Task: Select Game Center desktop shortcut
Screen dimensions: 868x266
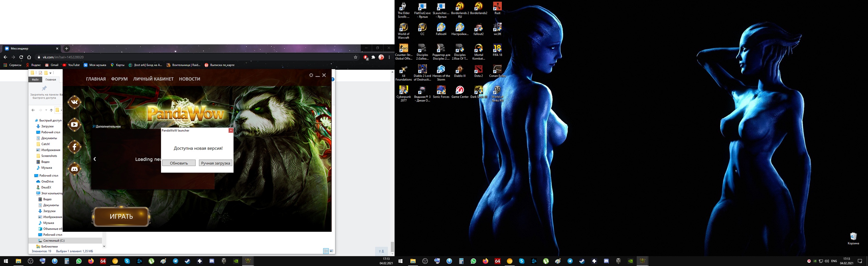Action: click(460, 92)
